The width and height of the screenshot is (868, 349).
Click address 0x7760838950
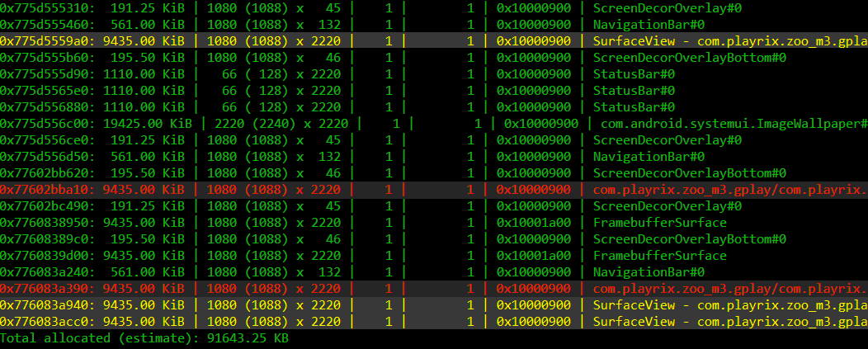tap(47, 224)
